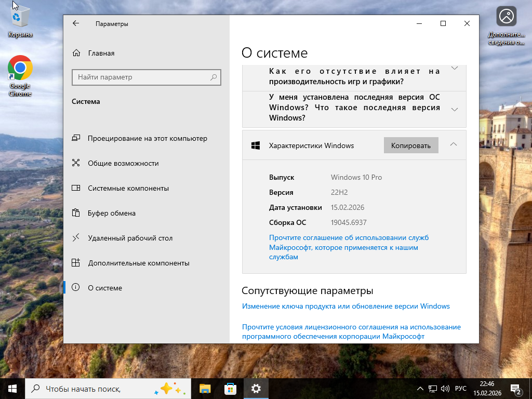This screenshot has width=532, height=399.
Task: Show hidden system tray icons
Action: pos(420,389)
